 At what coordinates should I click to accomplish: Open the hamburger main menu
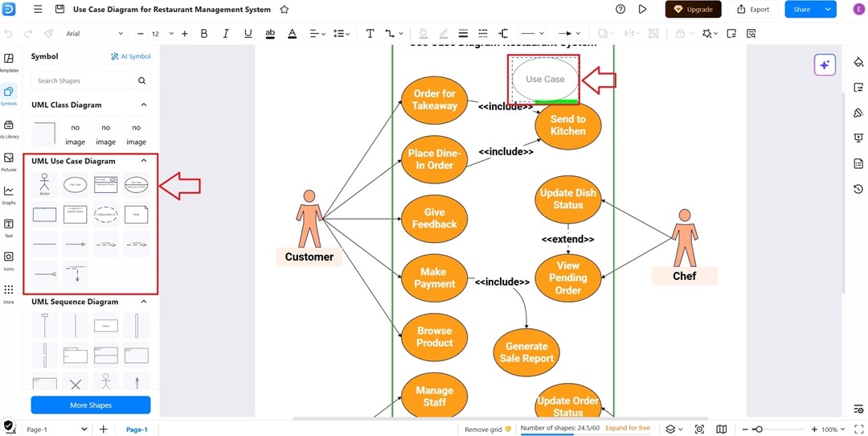tap(38, 10)
